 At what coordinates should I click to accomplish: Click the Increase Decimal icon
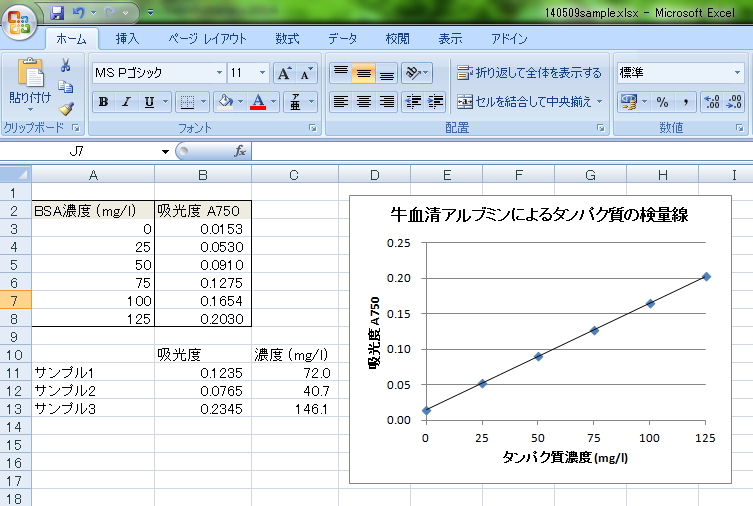tap(711, 102)
